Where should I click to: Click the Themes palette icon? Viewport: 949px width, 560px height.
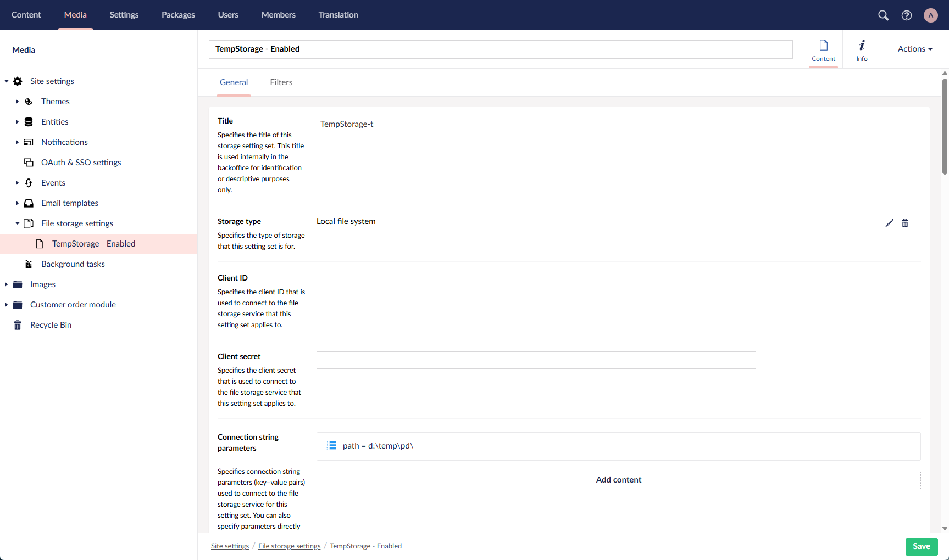point(29,102)
